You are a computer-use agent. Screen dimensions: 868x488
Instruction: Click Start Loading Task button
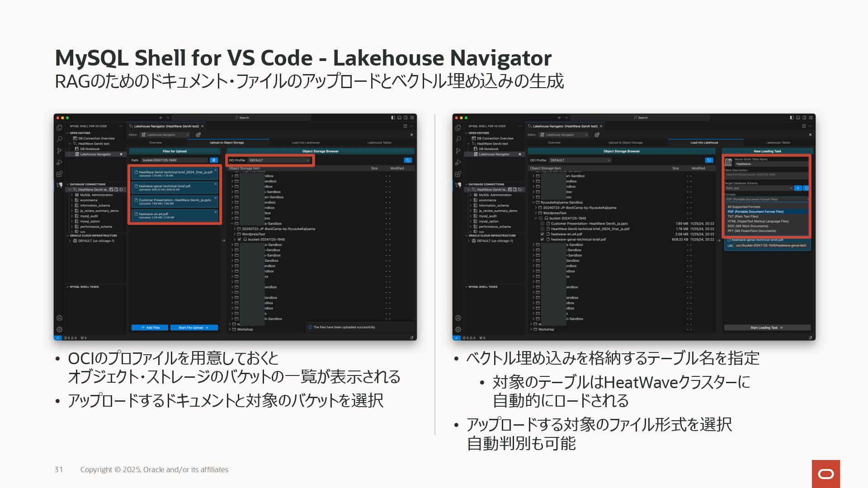767,328
